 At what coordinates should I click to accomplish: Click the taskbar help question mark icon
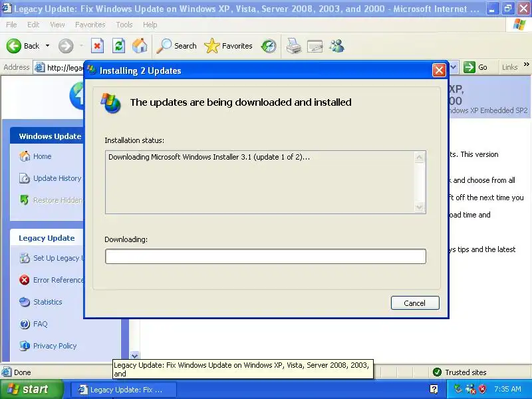pyautogui.click(x=434, y=389)
